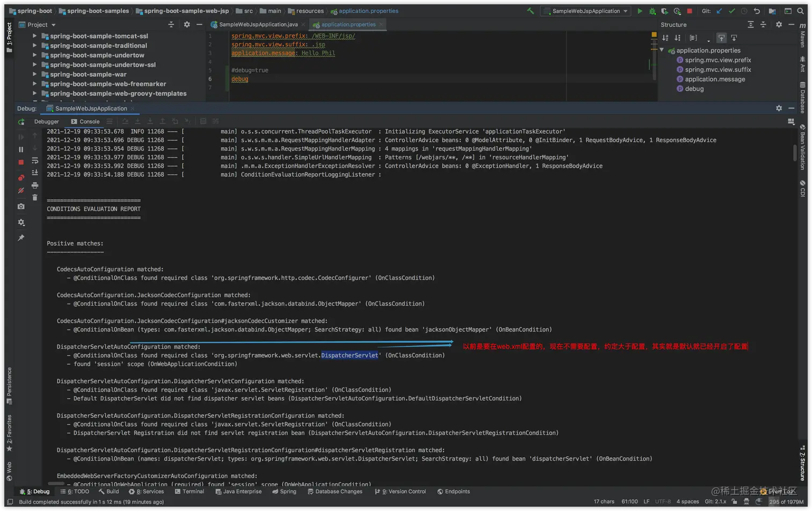Stop the debug session with the red square
812x511 pixels.
pyautogui.click(x=20, y=161)
